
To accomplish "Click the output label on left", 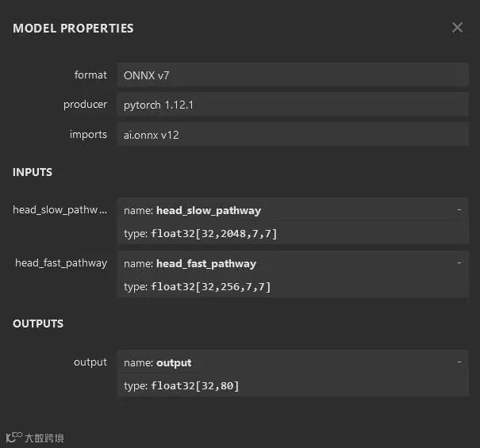I will point(90,362).
